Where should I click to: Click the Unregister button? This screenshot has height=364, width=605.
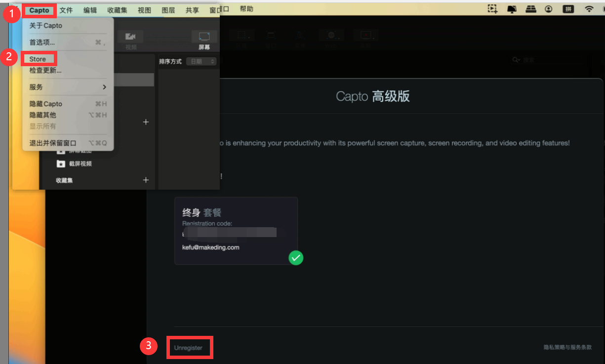tap(189, 348)
